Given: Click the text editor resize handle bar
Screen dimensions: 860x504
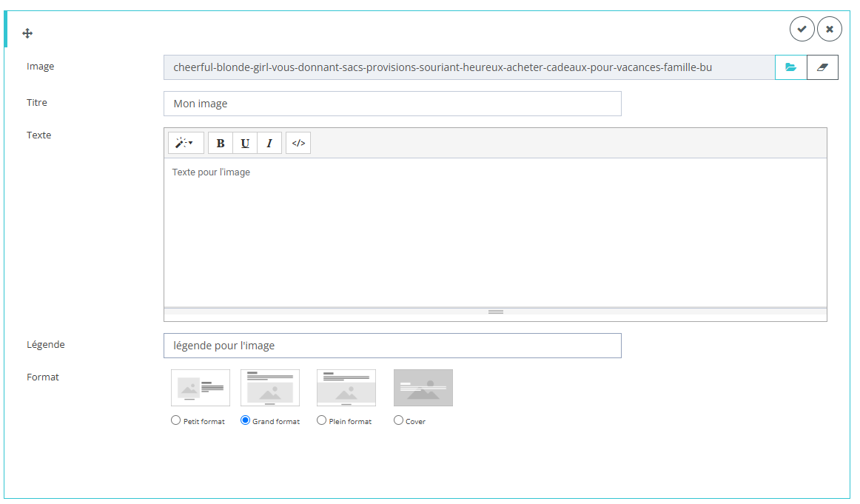Looking at the screenshot, I should (x=495, y=312).
